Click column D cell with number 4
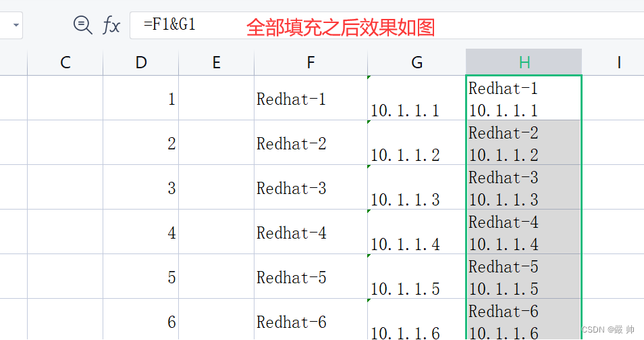The width and height of the screenshot is (644, 340). [x=141, y=232]
